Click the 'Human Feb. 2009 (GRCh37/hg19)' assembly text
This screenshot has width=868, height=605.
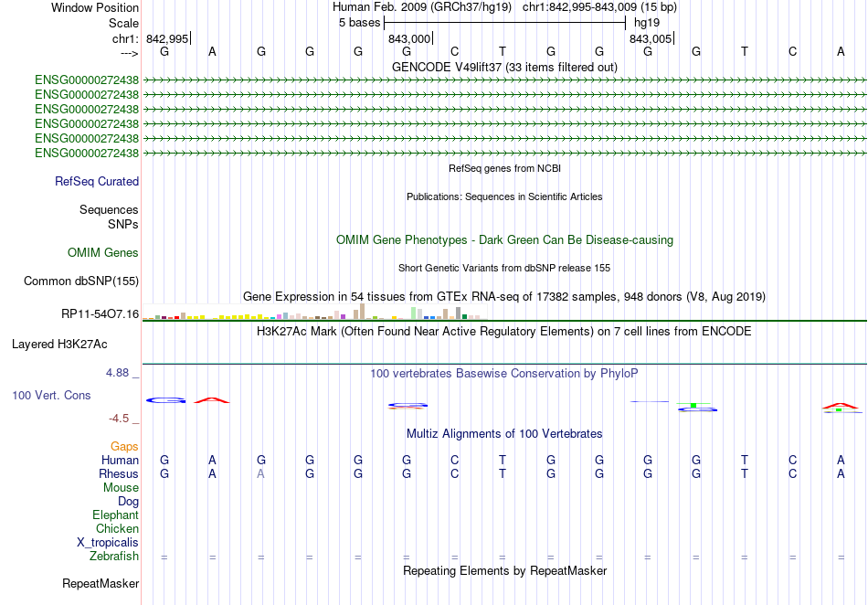pyautogui.click(x=422, y=7)
